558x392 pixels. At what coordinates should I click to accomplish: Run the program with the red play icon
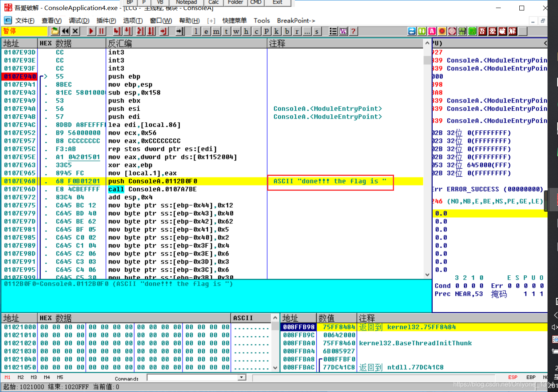pyautogui.click(x=91, y=31)
